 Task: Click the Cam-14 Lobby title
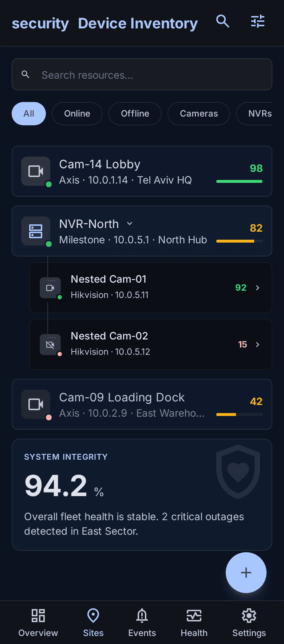pos(100,164)
